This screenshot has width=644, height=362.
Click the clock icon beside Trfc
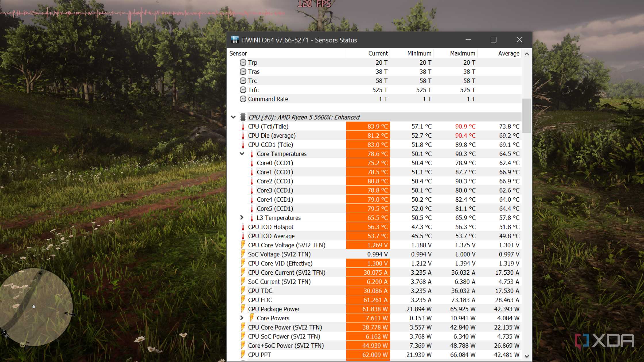tap(243, 90)
